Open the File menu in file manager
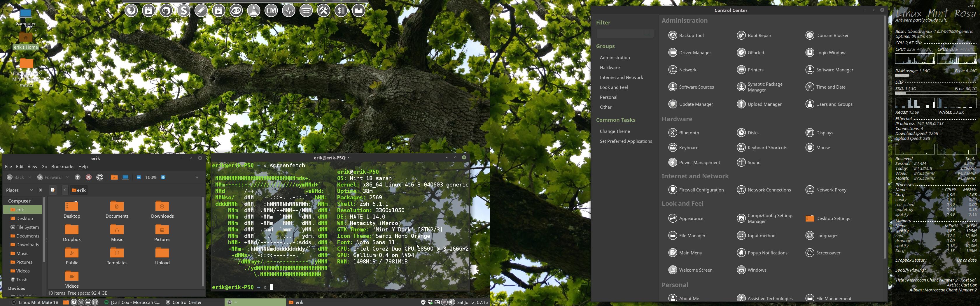This screenshot has width=980, height=306. [x=8, y=166]
